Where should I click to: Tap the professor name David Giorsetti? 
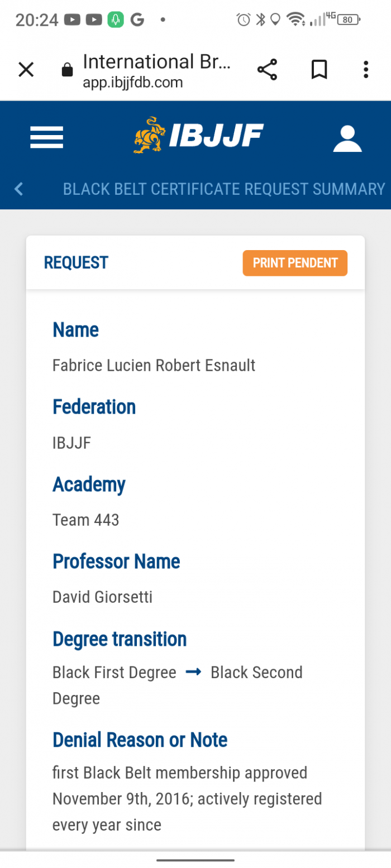click(x=102, y=597)
